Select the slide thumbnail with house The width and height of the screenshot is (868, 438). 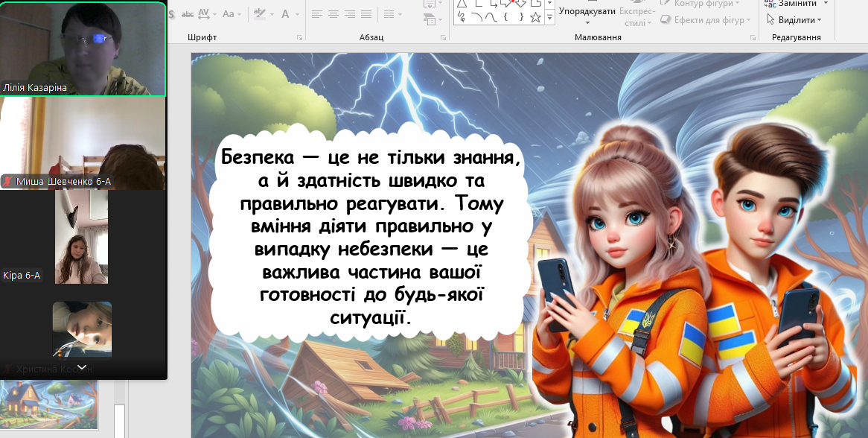click(49, 404)
